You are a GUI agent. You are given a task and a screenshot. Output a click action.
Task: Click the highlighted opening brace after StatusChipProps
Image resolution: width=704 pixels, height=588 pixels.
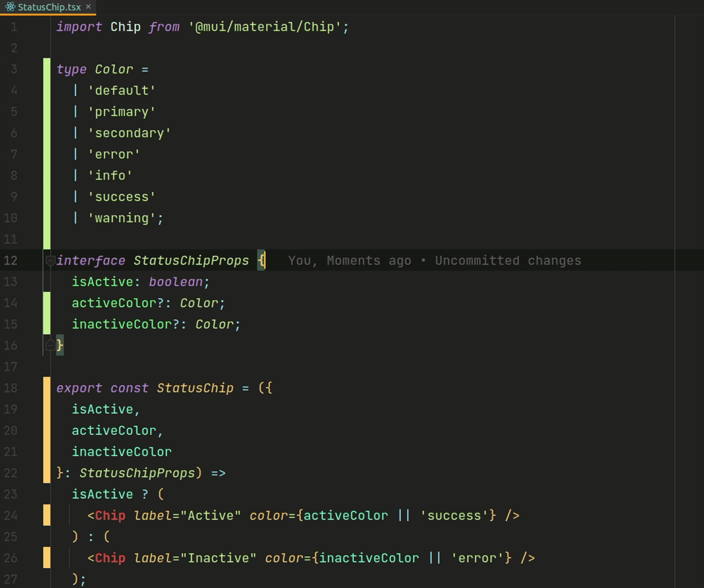(x=261, y=260)
